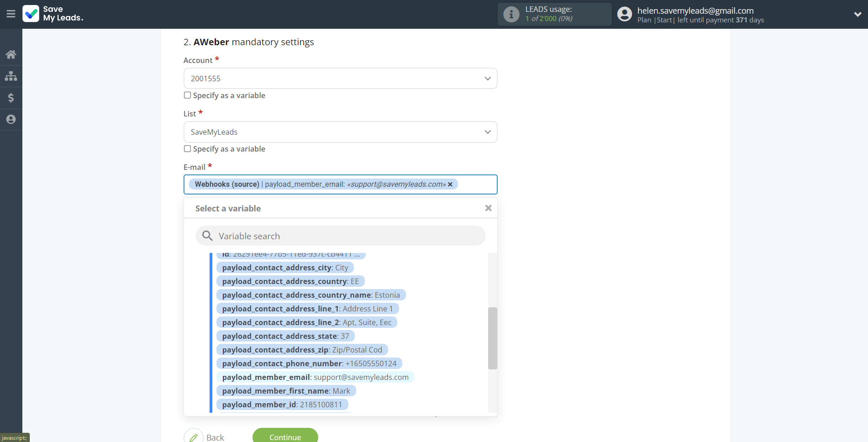Select payload_contact_address_state variable
This screenshot has width=868, height=442.
pyautogui.click(x=285, y=336)
